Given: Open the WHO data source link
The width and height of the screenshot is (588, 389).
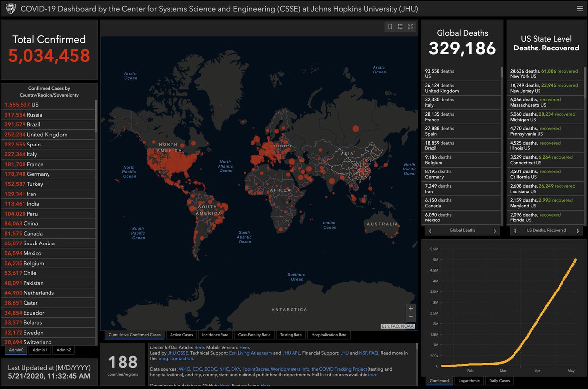Looking at the screenshot, I should tap(184, 369).
